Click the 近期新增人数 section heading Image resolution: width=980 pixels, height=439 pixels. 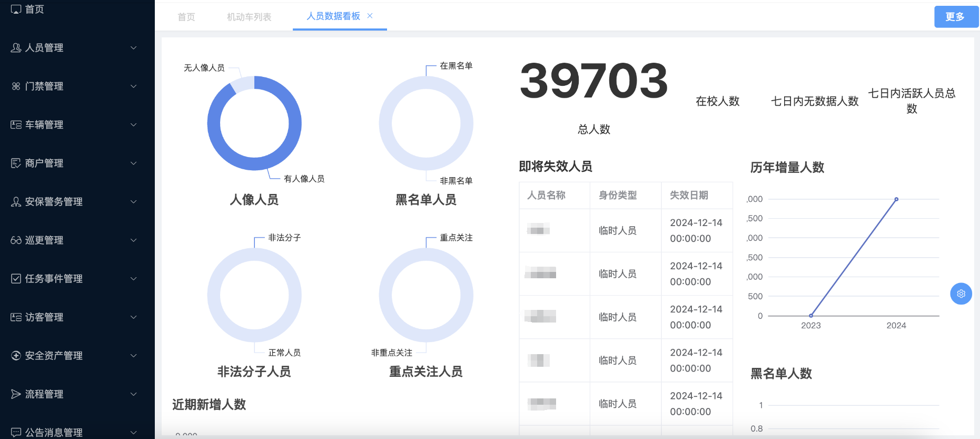pyautogui.click(x=209, y=405)
